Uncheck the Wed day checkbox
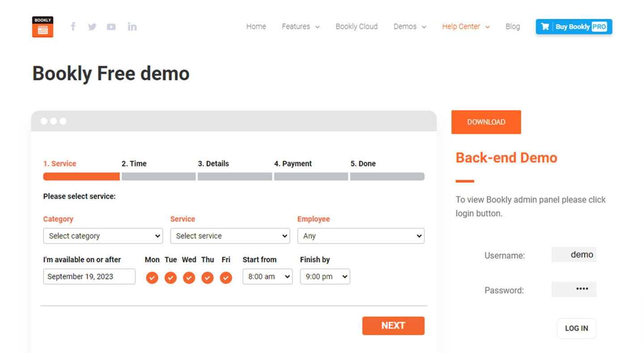 (x=189, y=278)
